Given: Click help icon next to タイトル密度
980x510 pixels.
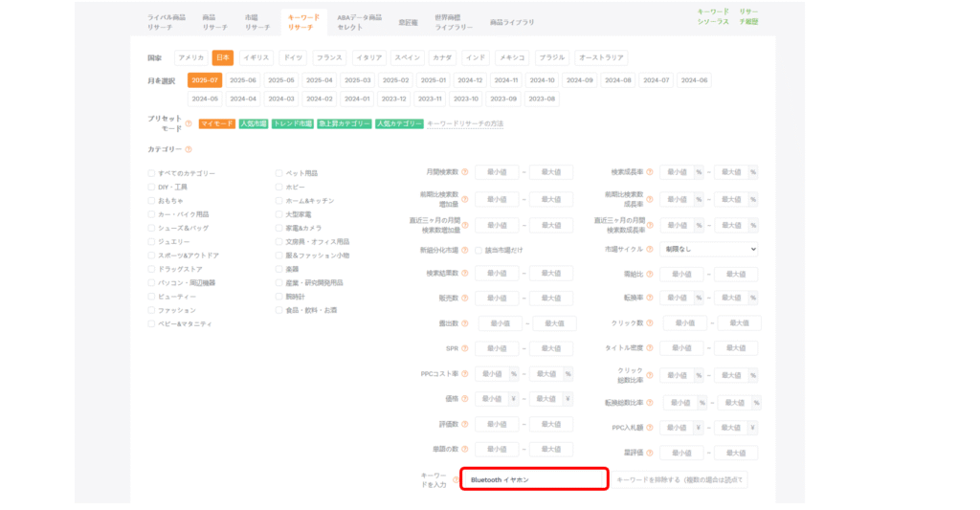Looking at the screenshot, I should click(x=650, y=348).
